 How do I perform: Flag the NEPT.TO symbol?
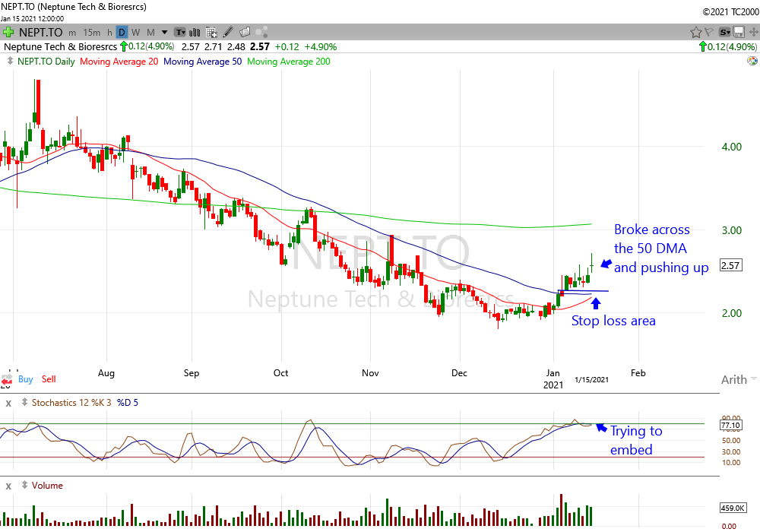pyautogui.click(x=709, y=32)
